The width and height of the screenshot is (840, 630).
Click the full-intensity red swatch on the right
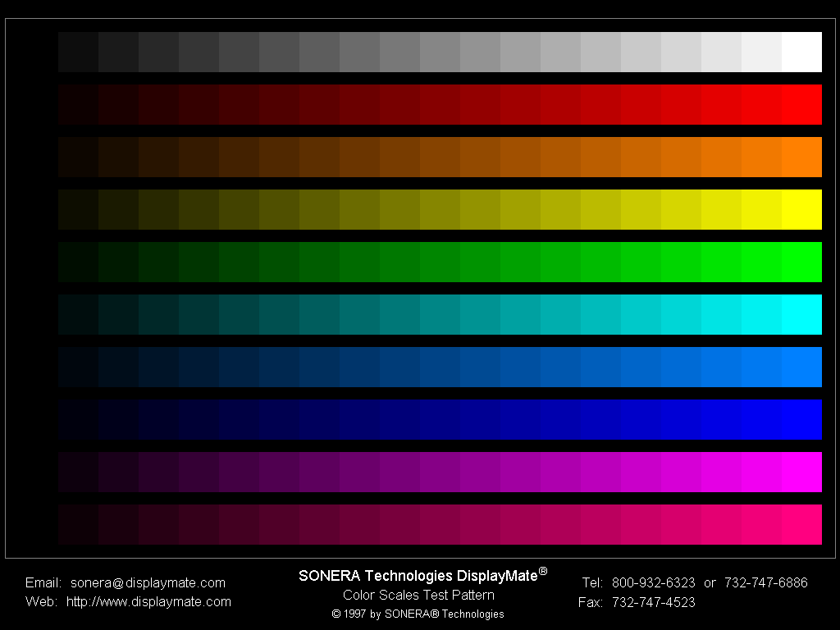802,104
